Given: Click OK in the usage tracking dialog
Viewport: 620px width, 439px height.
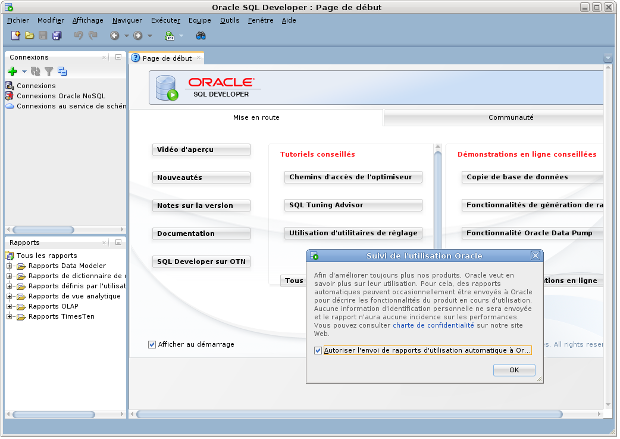Looking at the screenshot, I should 514,371.
